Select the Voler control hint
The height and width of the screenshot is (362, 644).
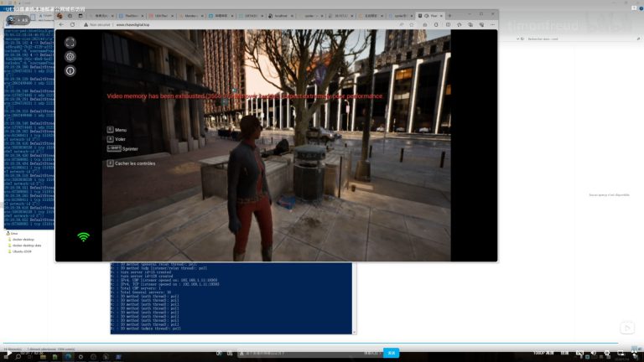(117, 139)
